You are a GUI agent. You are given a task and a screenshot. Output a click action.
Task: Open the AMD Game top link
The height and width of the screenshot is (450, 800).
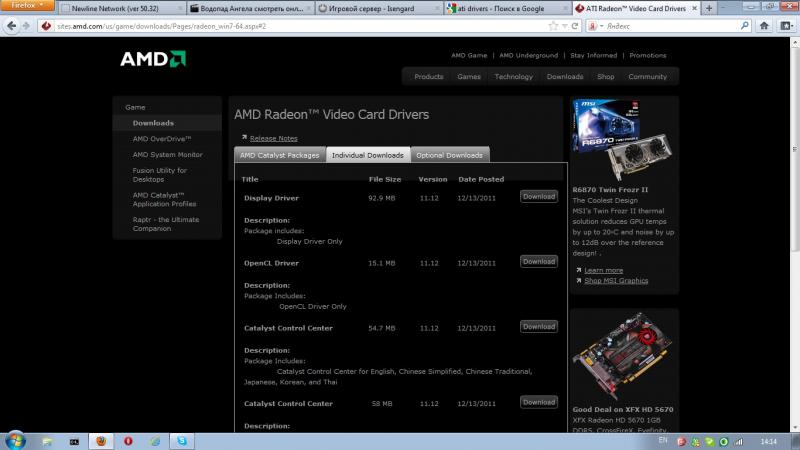pos(469,55)
